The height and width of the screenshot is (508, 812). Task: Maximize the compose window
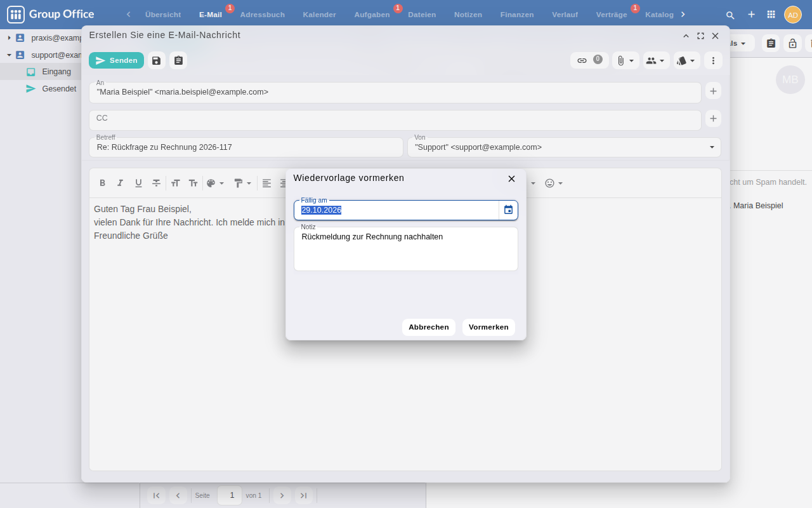tap(700, 36)
